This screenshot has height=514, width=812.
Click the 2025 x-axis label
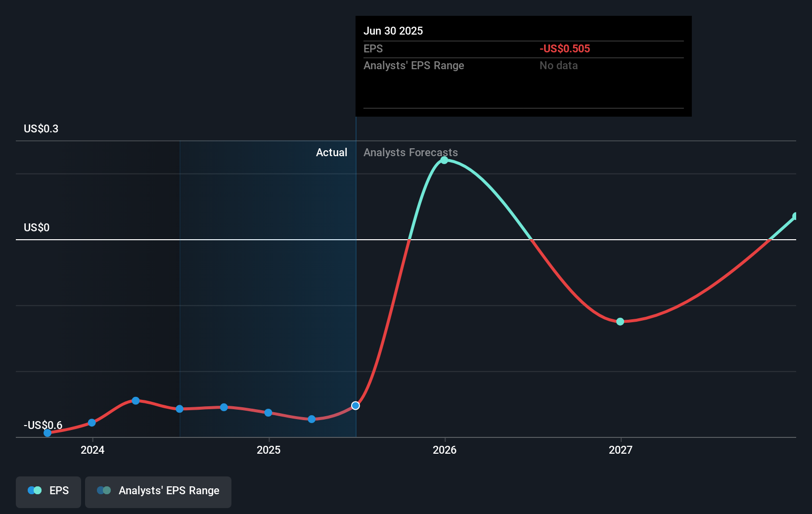coord(269,450)
